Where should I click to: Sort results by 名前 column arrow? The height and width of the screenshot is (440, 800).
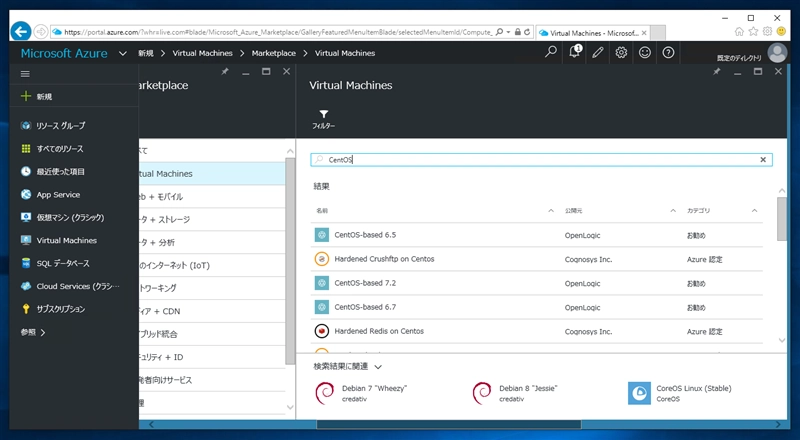click(x=551, y=210)
